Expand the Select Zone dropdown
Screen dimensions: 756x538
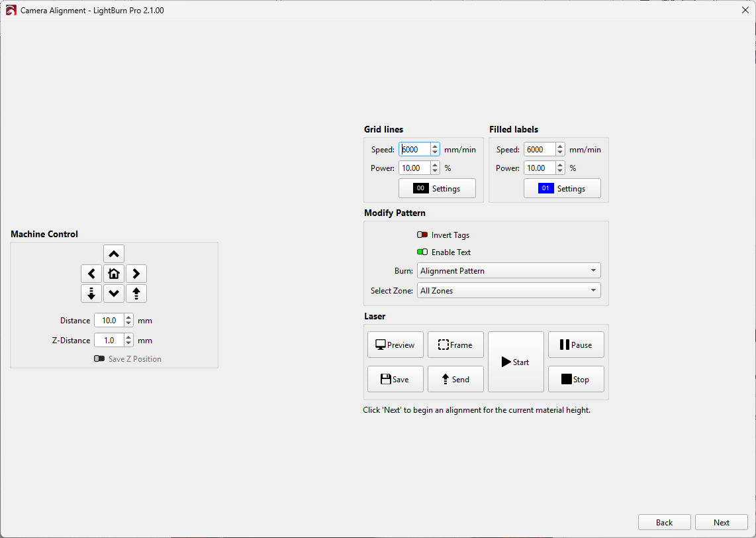click(x=508, y=291)
